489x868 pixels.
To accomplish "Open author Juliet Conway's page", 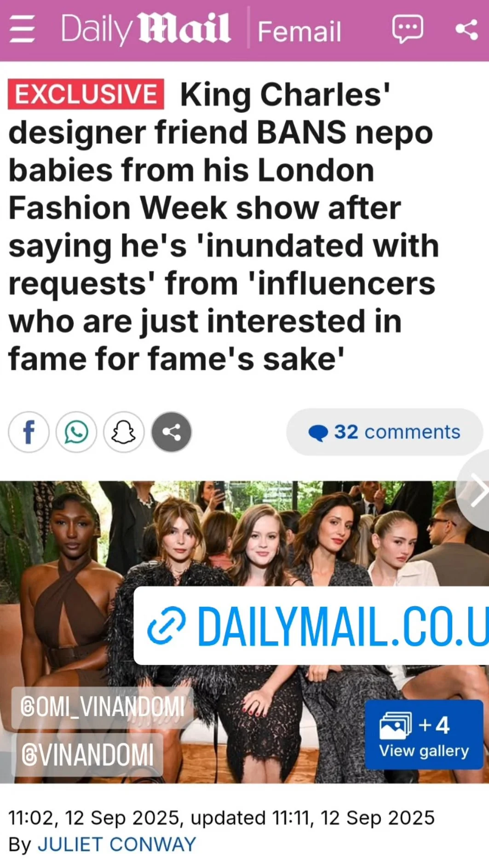I will (x=117, y=845).
